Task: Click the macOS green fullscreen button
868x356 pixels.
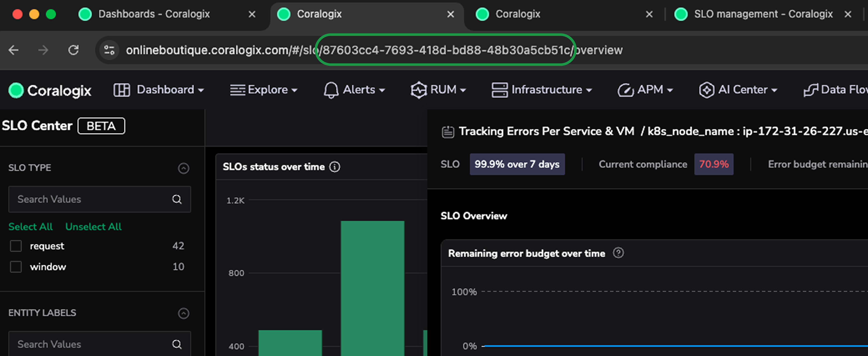Action: click(x=51, y=14)
